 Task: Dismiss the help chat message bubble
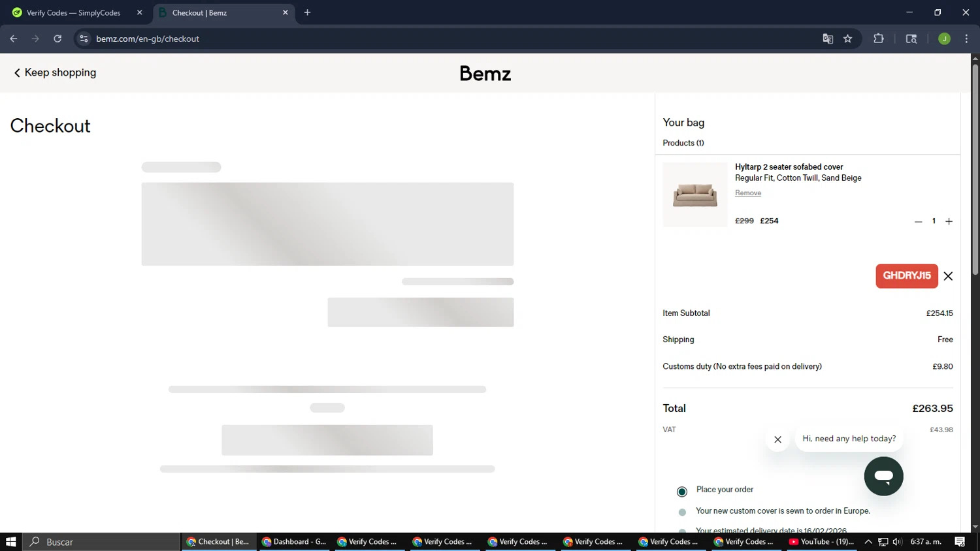[777, 439]
